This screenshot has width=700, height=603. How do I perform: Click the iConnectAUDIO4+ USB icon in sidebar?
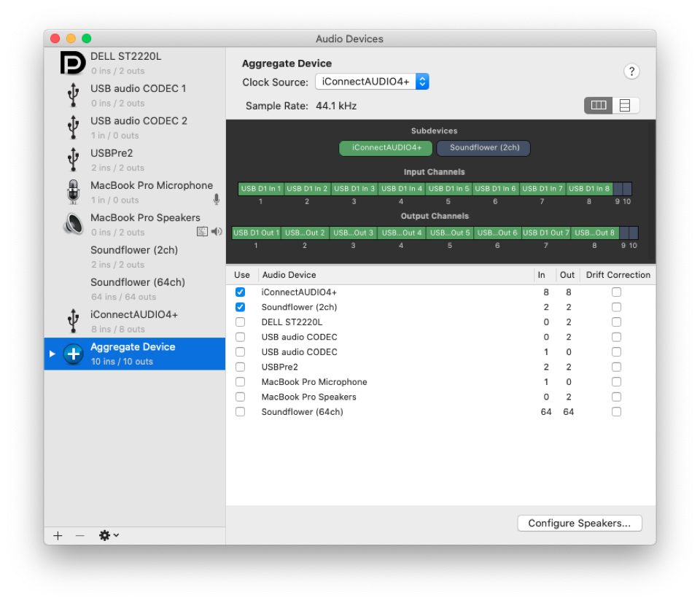[x=73, y=321]
